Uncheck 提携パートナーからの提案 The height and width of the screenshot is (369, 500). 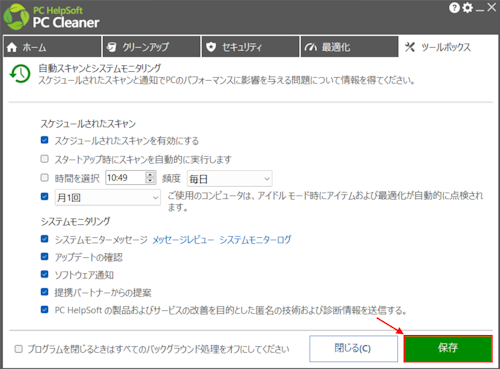pos(44,292)
